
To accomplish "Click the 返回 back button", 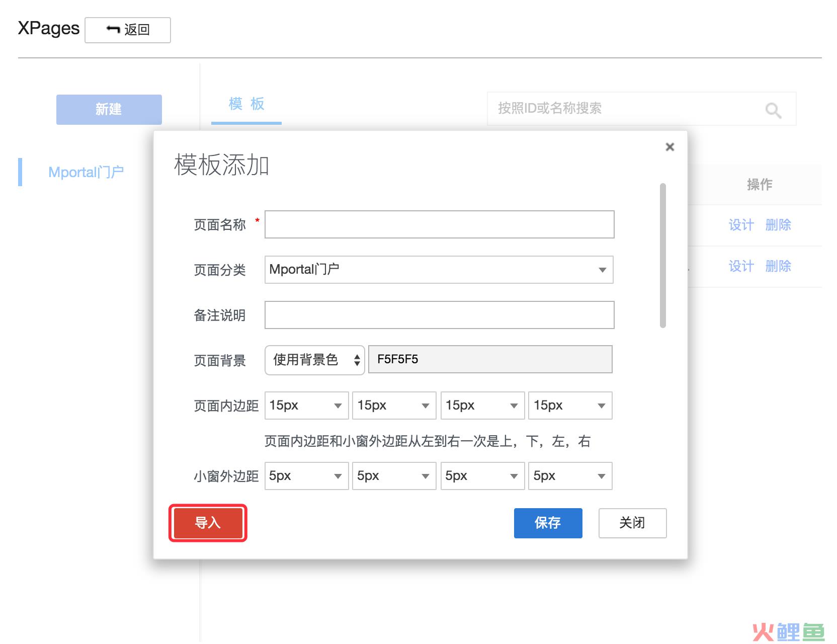I will 128,30.
